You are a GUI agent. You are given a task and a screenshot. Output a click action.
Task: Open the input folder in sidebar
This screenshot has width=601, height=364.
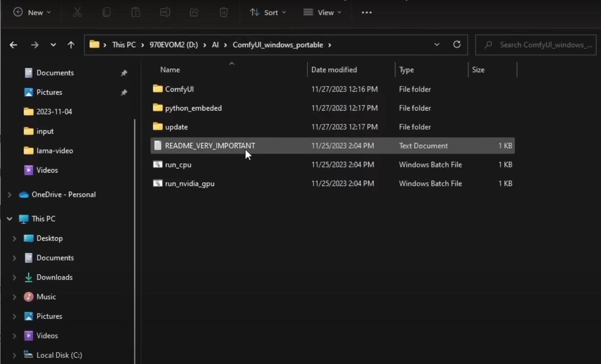tap(45, 131)
